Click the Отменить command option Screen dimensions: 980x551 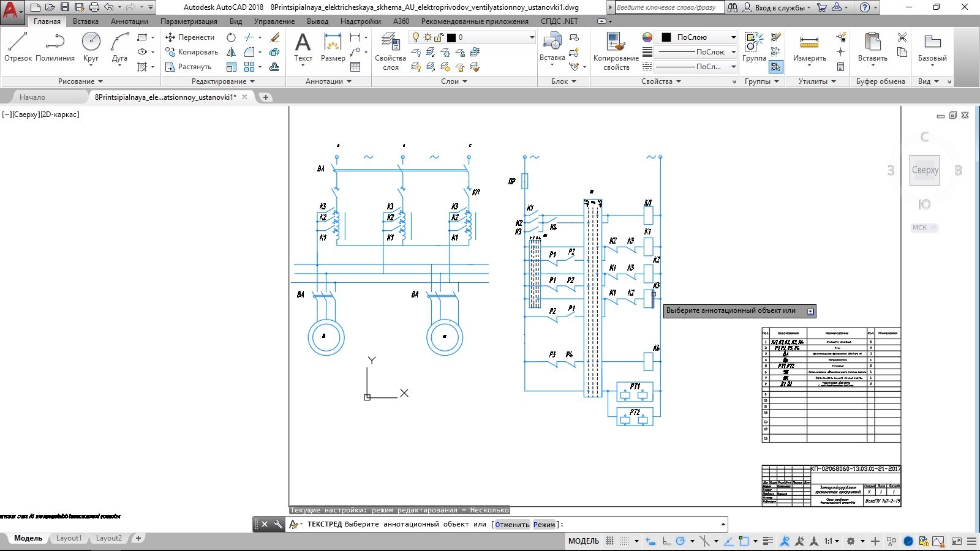pyautogui.click(x=512, y=525)
